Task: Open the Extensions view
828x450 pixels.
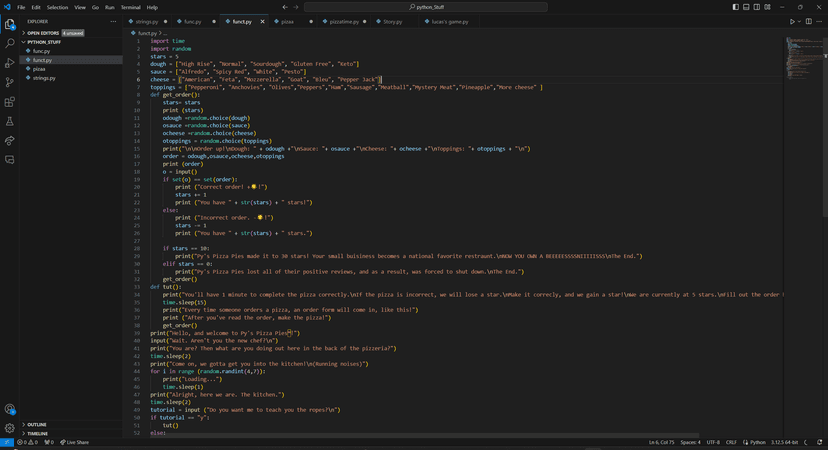Action: [10, 102]
